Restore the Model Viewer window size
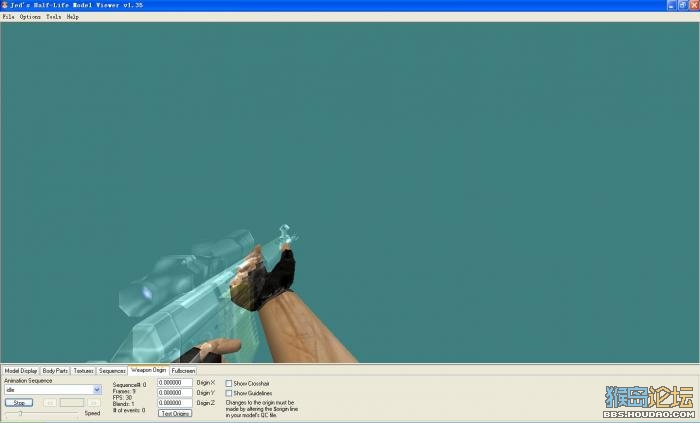Image resolution: width=700 pixels, height=423 pixels. point(683,5)
